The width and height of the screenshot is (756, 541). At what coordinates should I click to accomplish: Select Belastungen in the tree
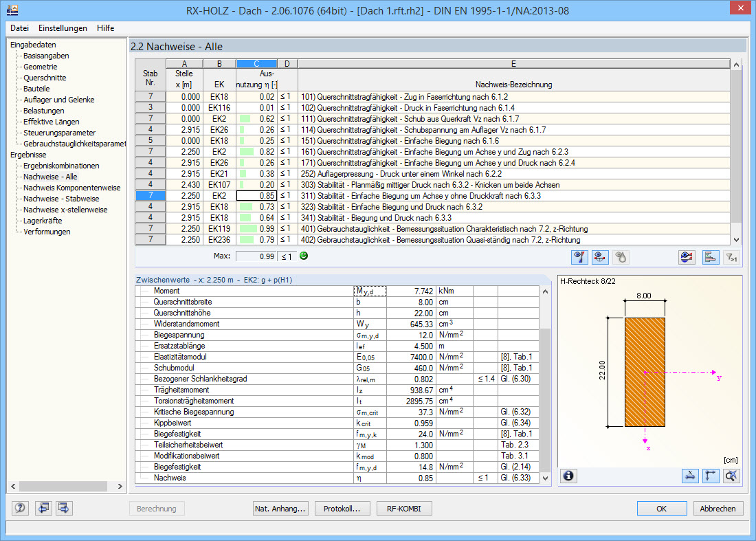[x=44, y=111]
